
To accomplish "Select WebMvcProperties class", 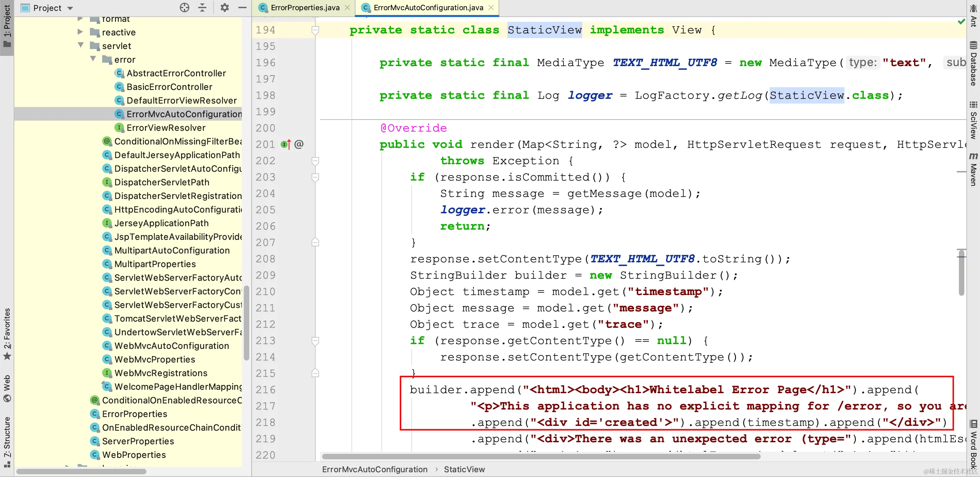I will coord(155,359).
